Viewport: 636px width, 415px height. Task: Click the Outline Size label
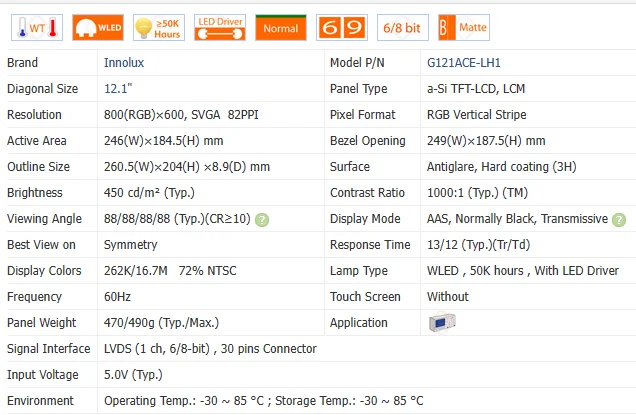[38, 167]
